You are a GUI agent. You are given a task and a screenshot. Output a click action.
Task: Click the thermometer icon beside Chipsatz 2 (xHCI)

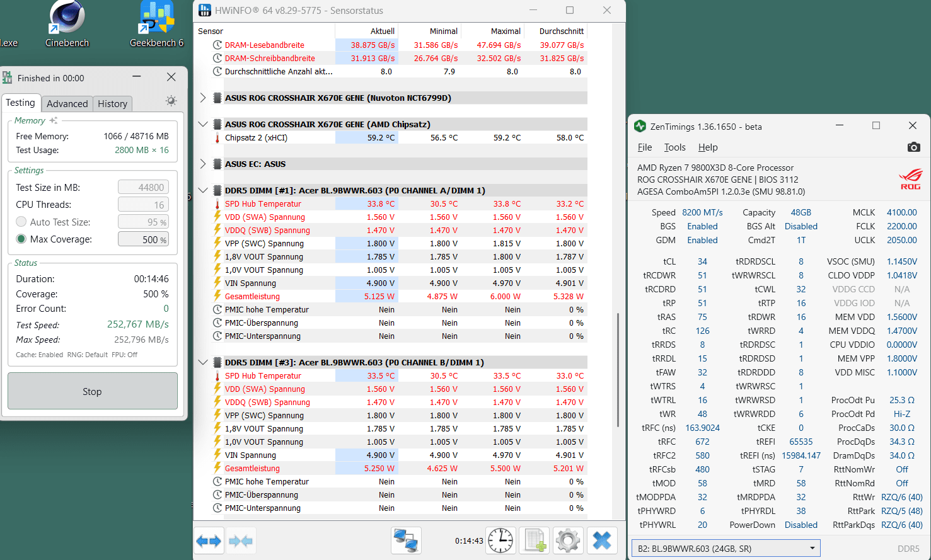pyautogui.click(x=217, y=137)
